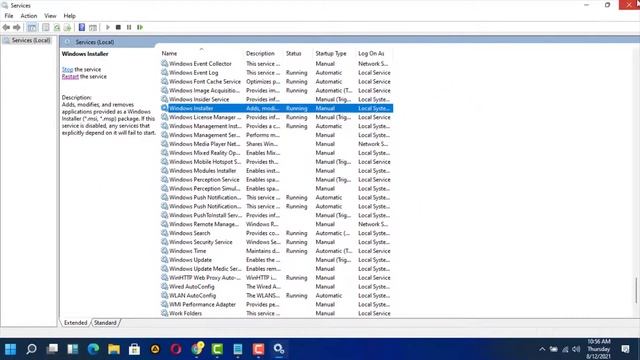Screen dimensions: 640x360
Task: Show hidden icons in system tray
Action: tap(542, 349)
